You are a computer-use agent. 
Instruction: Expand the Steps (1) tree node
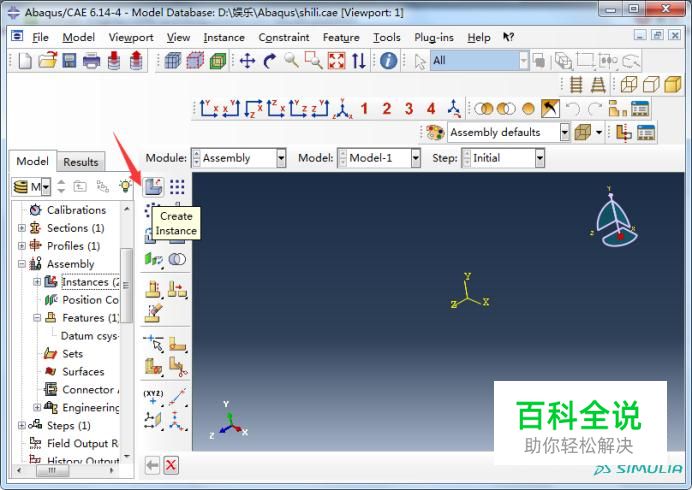pyautogui.click(x=21, y=426)
